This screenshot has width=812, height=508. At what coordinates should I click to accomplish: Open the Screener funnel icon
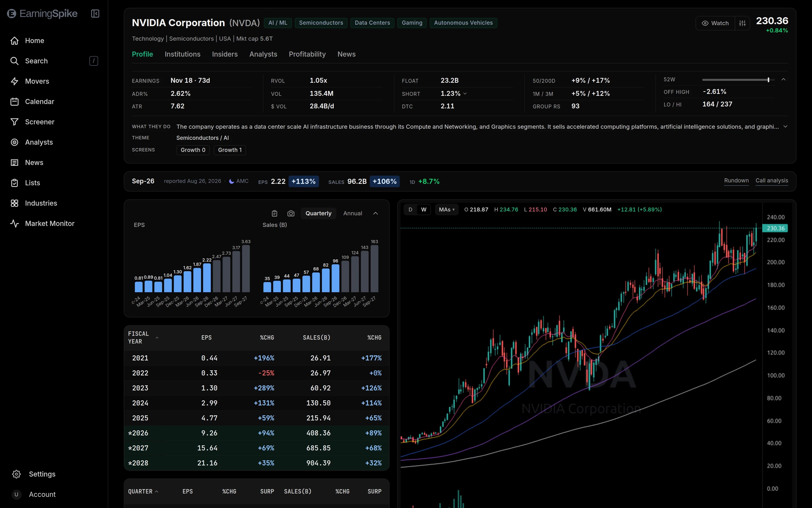click(14, 122)
